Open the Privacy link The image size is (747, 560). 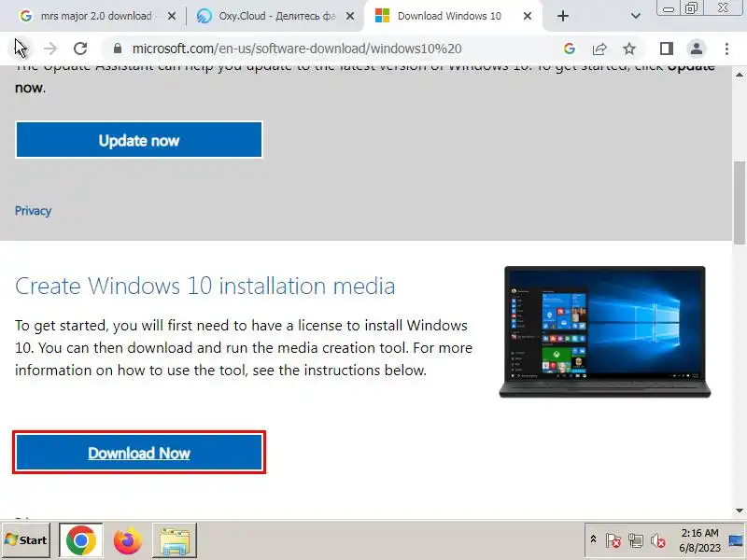pos(33,211)
